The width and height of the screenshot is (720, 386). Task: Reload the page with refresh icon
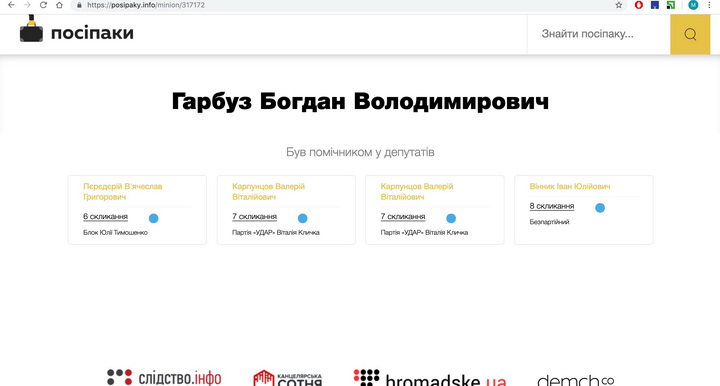coord(43,5)
